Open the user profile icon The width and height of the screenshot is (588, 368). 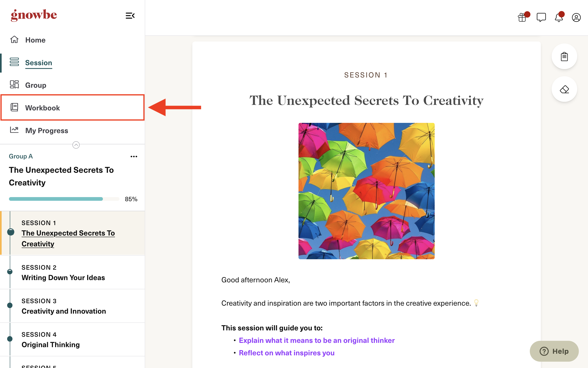576,18
